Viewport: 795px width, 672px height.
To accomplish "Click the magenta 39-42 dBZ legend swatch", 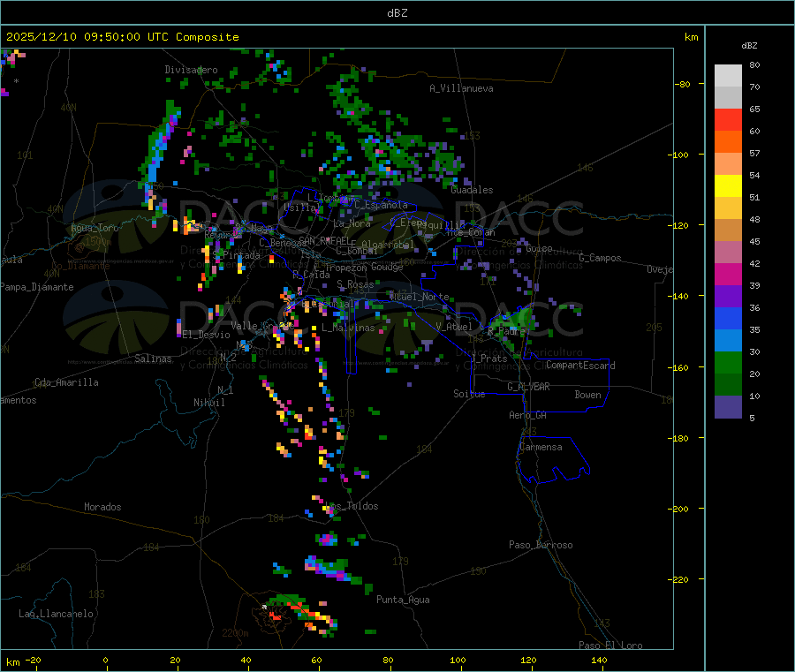I will pyautogui.click(x=728, y=274).
